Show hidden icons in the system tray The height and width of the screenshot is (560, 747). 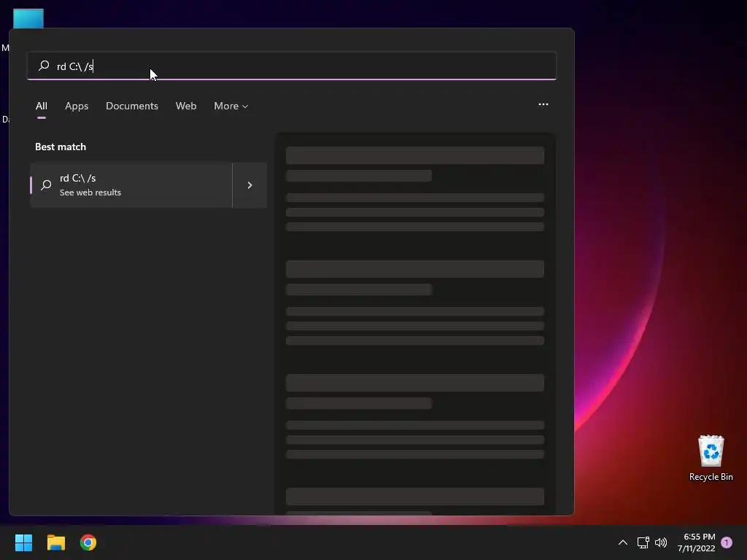coord(623,542)
